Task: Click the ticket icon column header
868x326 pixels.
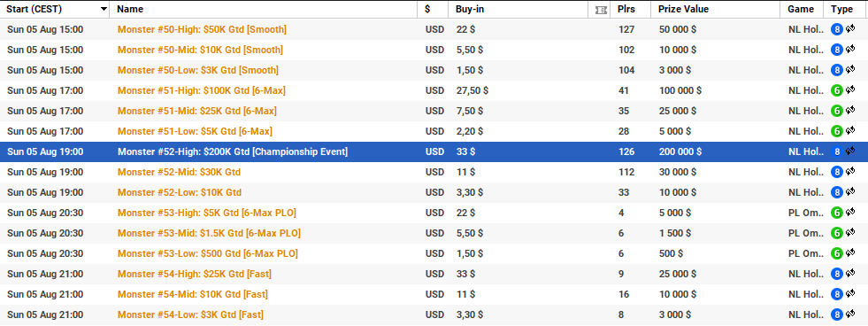Action: [600, 10]
